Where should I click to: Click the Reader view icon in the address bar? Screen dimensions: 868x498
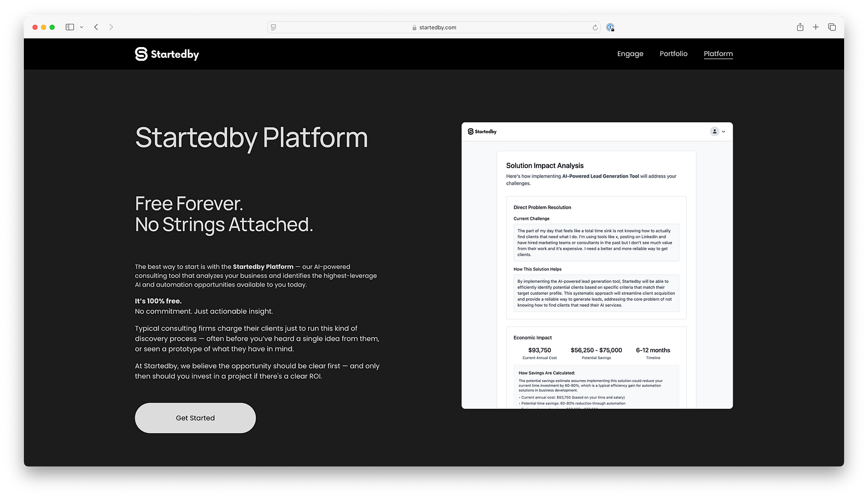274,27
